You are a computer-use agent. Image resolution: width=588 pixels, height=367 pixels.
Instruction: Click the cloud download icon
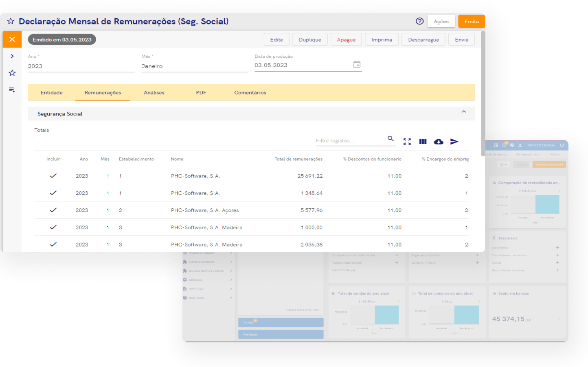pyautogui.click(x=439, y=142)
